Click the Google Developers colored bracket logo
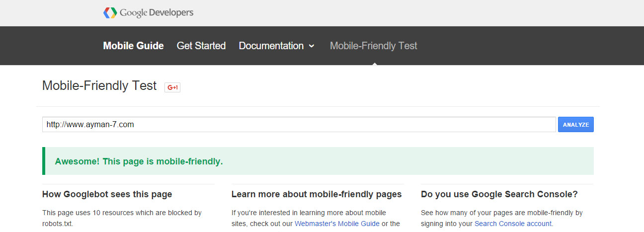Image resolution: width=644 pixels, height=232 pixels. (110, 13)
